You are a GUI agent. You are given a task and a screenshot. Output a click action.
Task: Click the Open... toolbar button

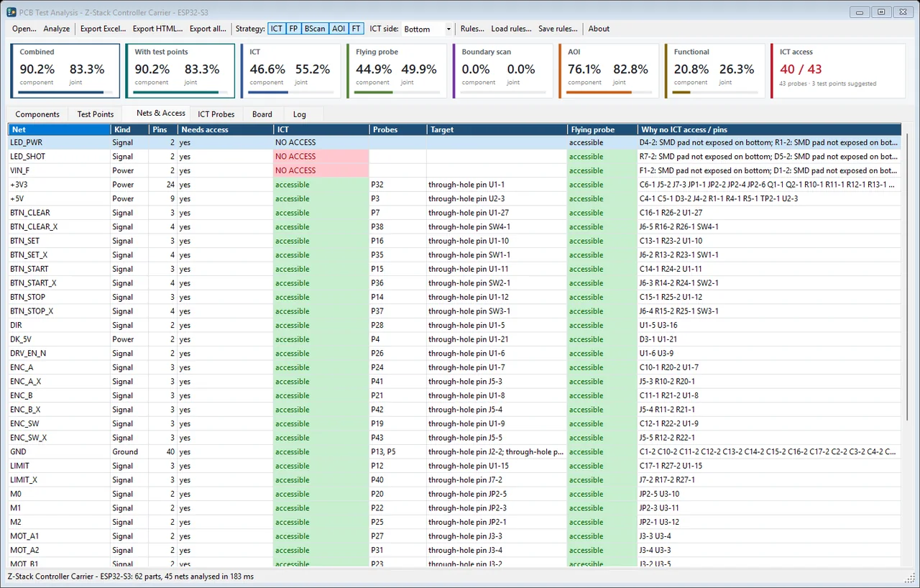pos(24,29)
